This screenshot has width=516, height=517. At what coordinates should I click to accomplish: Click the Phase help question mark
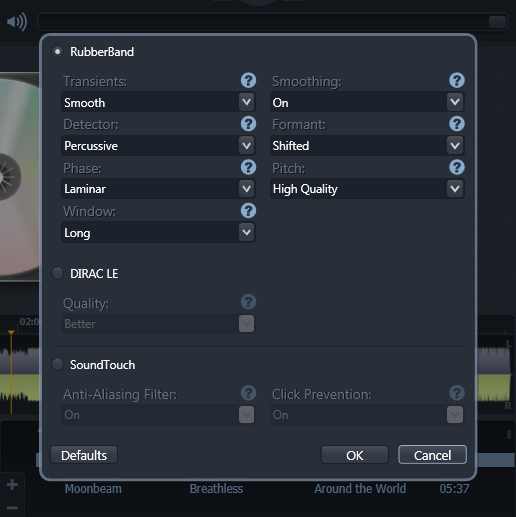pyautogui.click(x=248, y=167)
